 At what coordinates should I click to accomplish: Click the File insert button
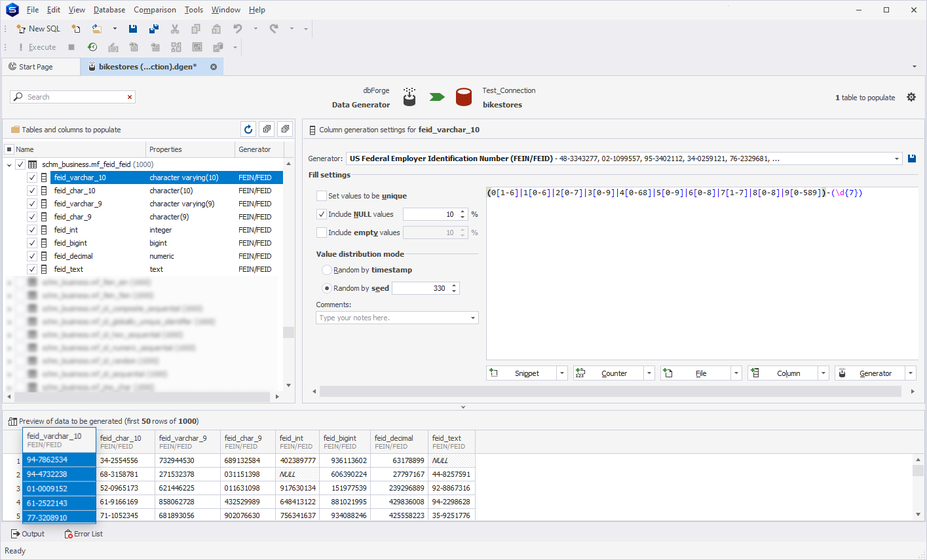point(696,373)
